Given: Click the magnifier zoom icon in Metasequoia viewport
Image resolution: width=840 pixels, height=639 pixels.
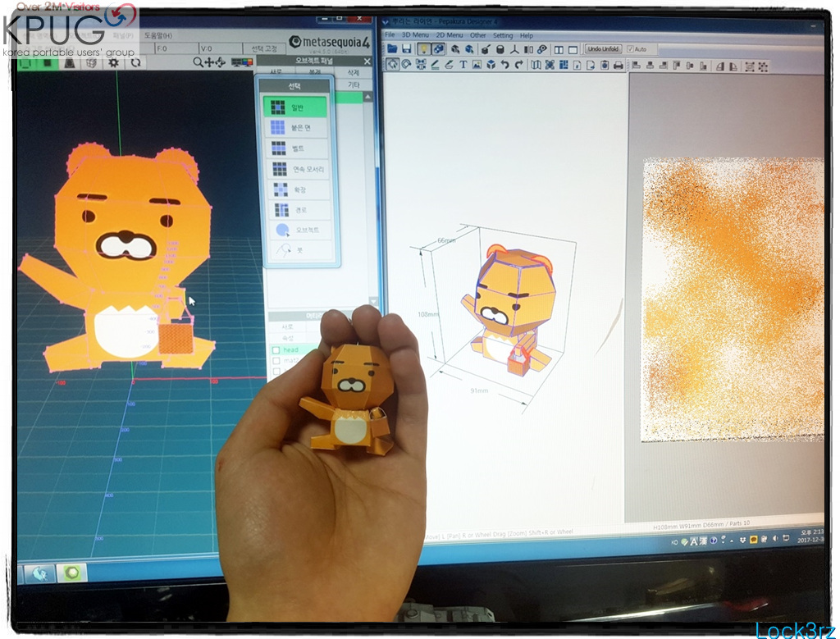Looking at the screenshot, I should click(198, 62).
